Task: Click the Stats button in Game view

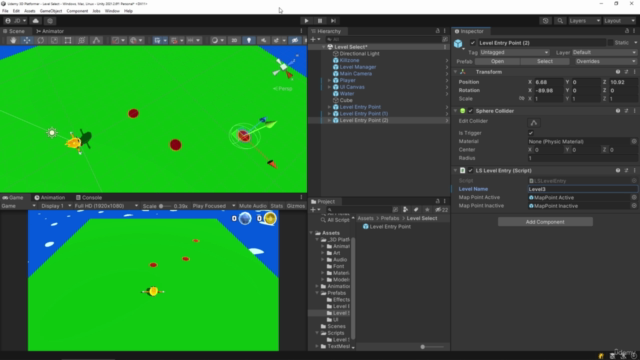Action: point(276,206)
